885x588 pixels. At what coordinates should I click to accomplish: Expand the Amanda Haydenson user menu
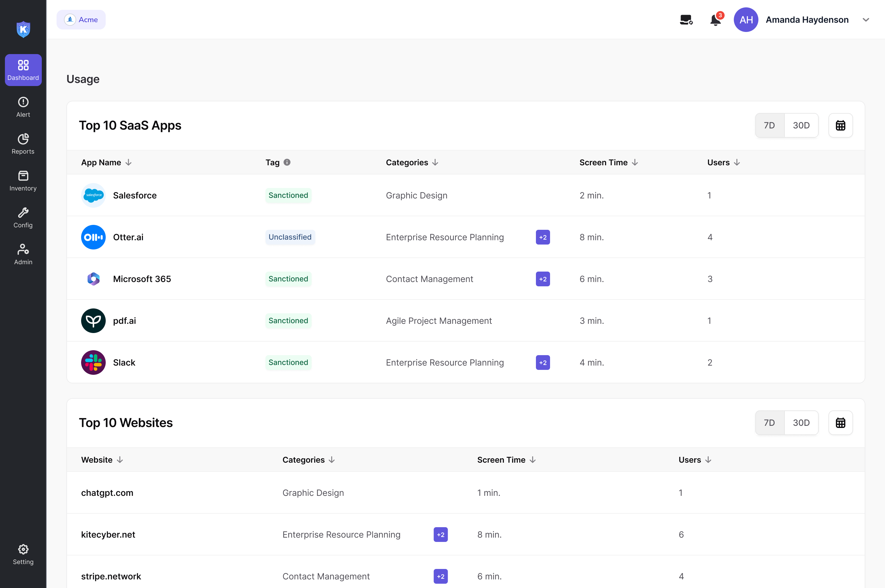click(866, 20)
